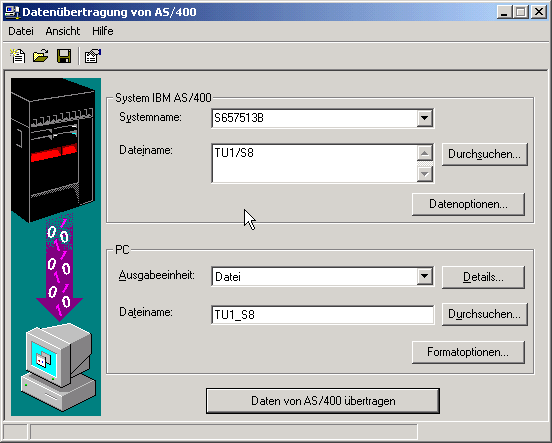Expand the Systemname dropdown list
552x443 pixels.
coord(425,118)
